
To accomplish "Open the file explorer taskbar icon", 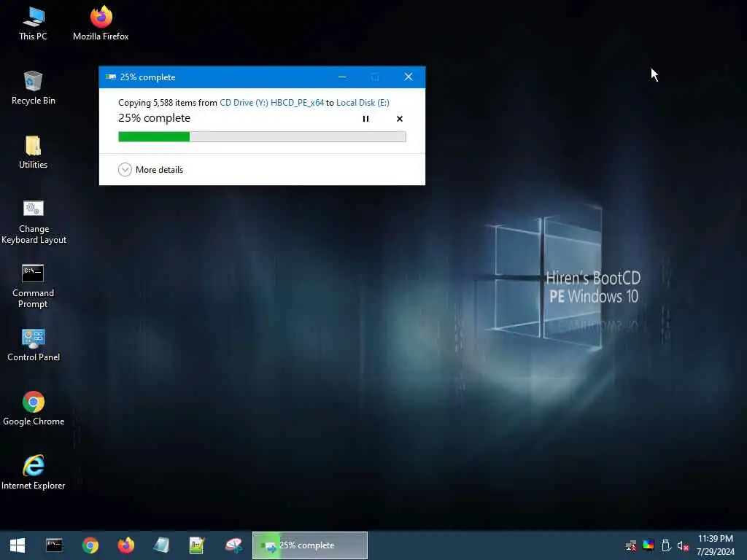I will pyautogui.click(x=161, y=545).
